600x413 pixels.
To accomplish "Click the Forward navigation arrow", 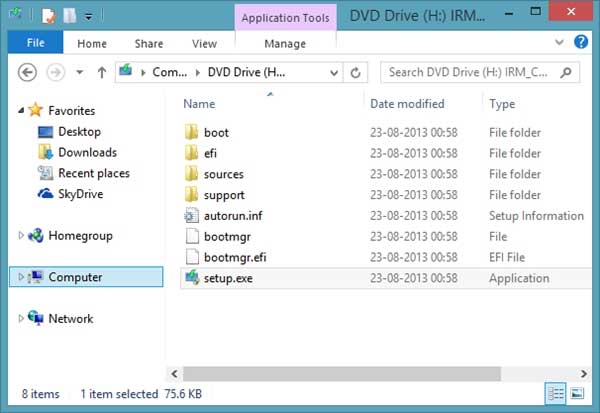I will click(x=55, y=72).
